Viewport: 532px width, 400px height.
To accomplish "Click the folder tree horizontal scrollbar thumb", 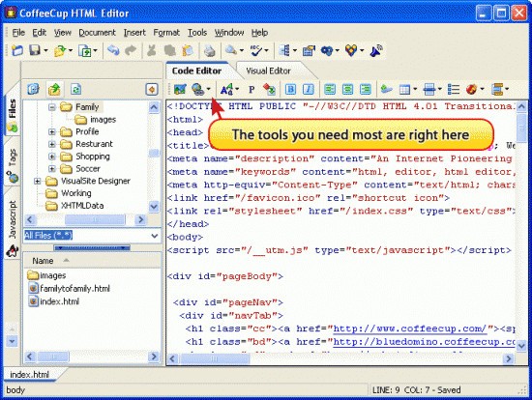I will (x=95, y=219).
